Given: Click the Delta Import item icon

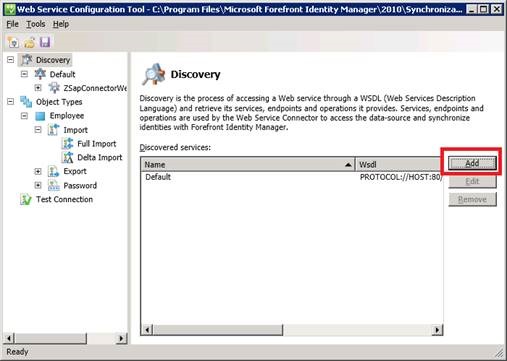Looking at the screenshot, I should [68, 157].
